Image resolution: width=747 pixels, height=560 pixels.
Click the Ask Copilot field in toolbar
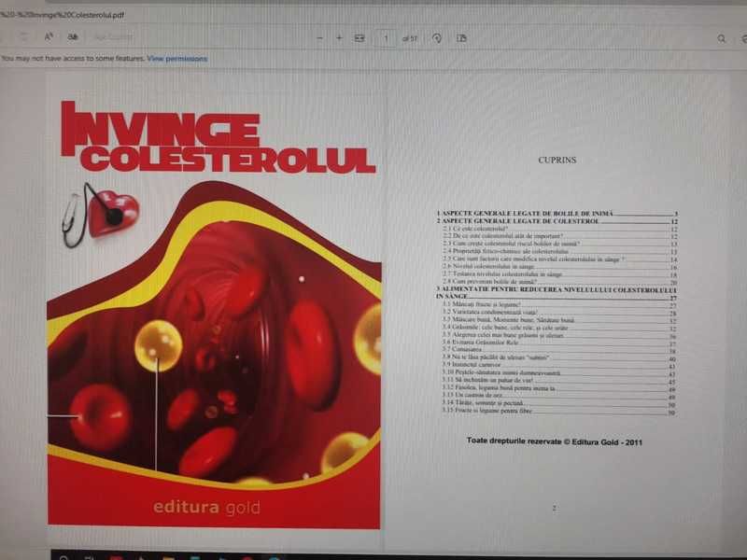pyautogui.click(x=113, y=37)
